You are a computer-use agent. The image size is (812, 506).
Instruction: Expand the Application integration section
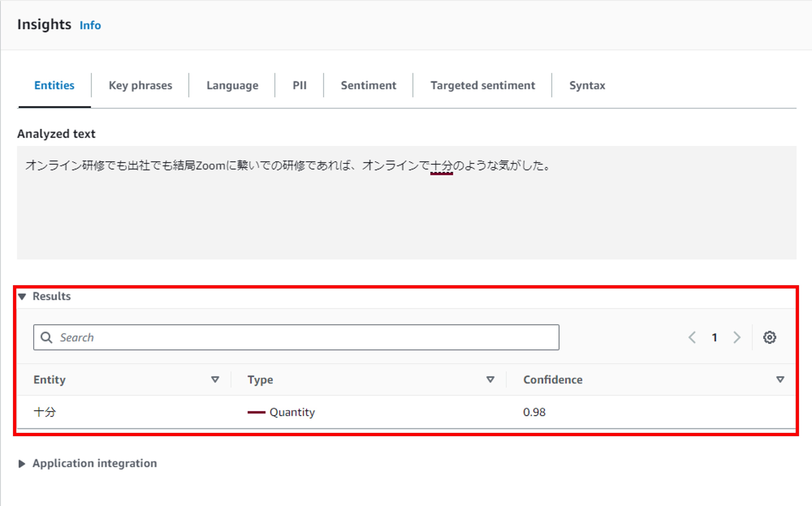point(95,463)
